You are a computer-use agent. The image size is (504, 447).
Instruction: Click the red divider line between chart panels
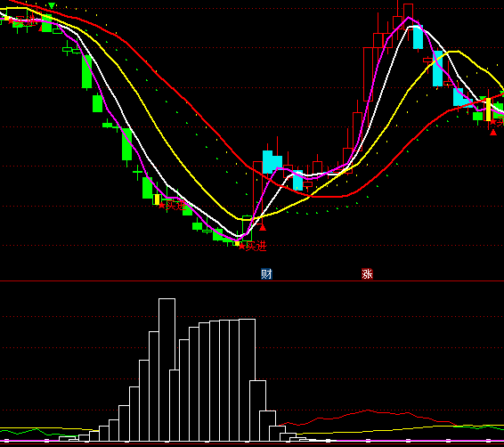click(252, 280)
